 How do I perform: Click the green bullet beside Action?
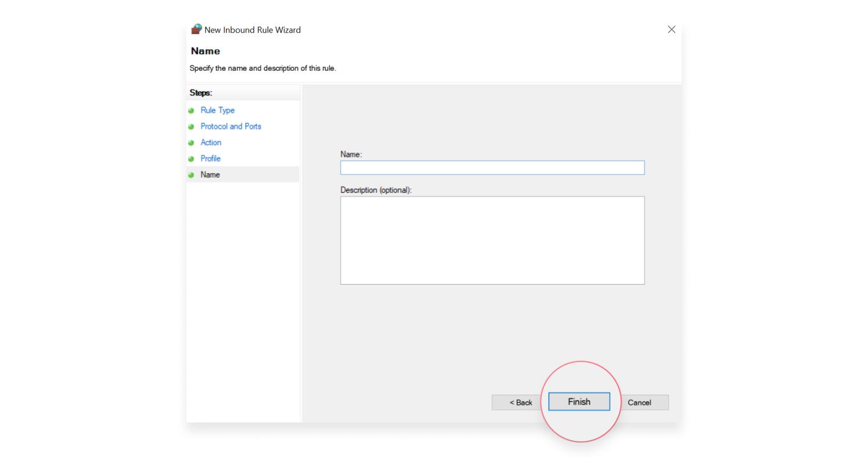191,143
